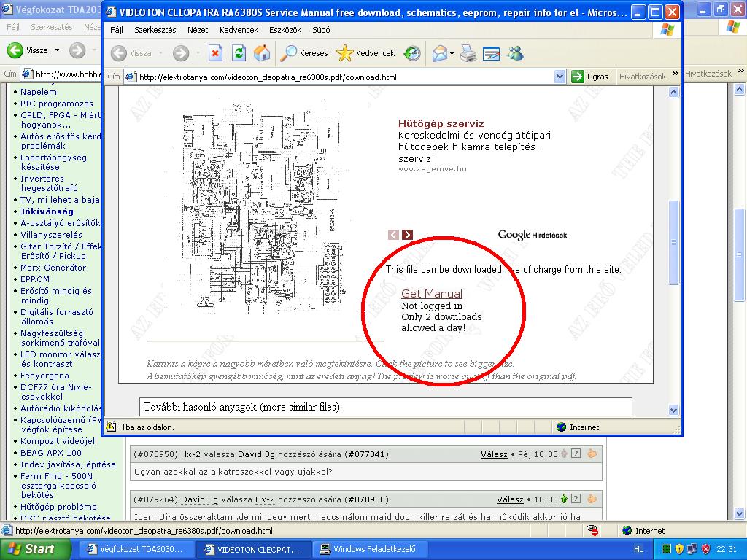Click the Ugrás go button

pyautogui.click(x=589, y=77)
